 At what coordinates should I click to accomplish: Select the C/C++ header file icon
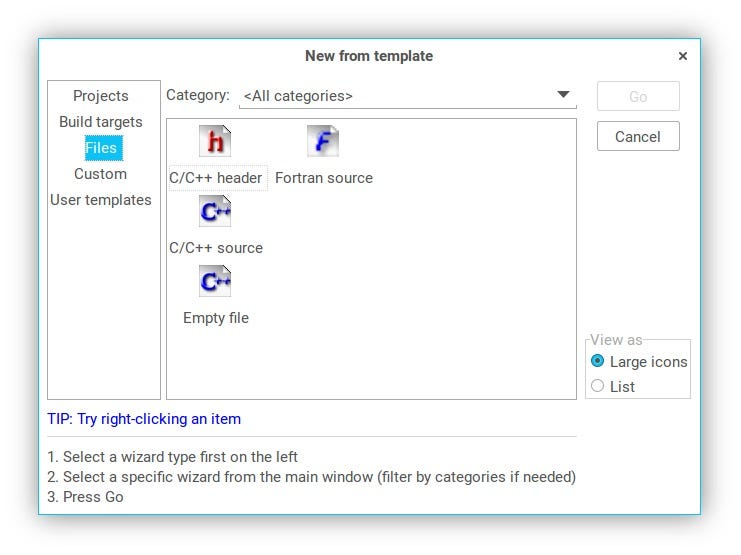point(215,141)
